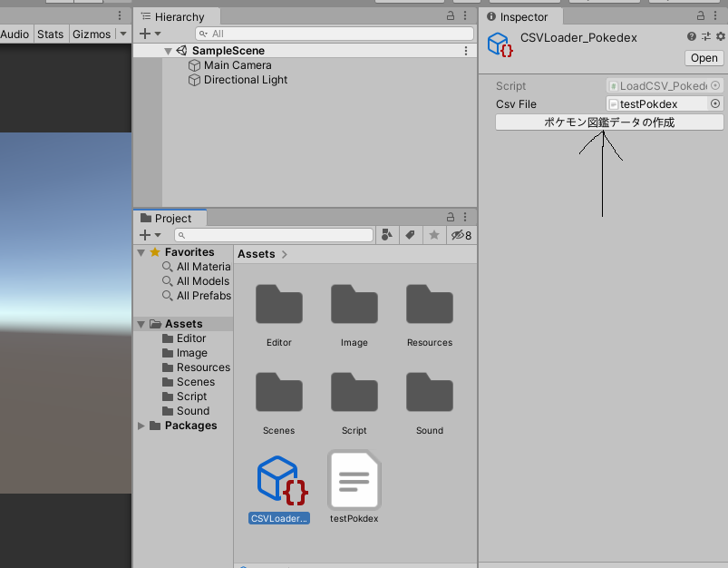Viewport: 728px width, 568px height.
Task: Click the ポケモン図鑑データの作成 button
Action: (x=609, y=122)
